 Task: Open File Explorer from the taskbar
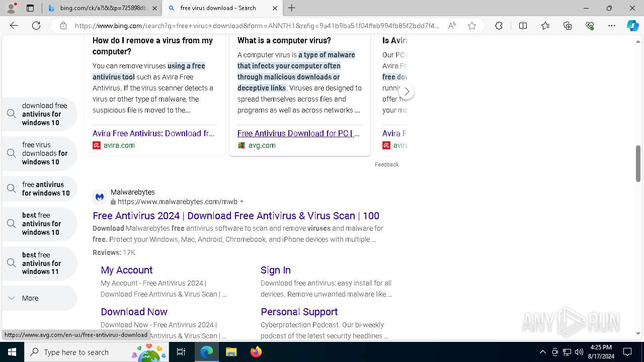[231, 352]
